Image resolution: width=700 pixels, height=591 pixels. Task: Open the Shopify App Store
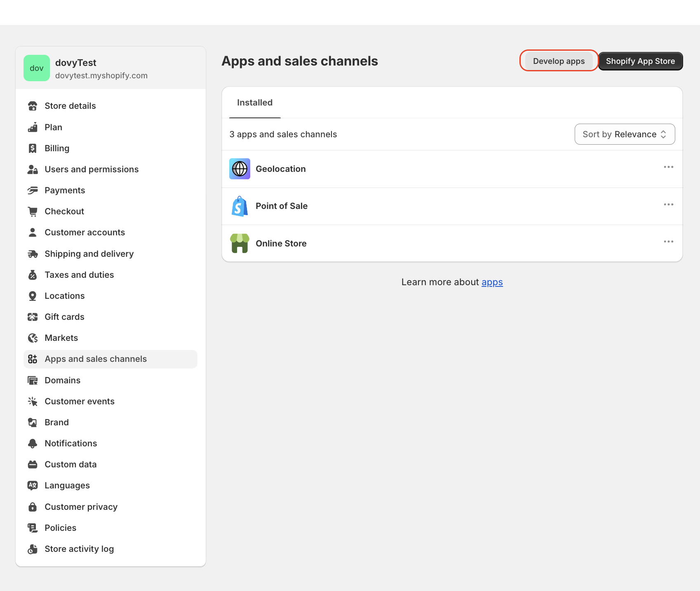click(640, 61)
